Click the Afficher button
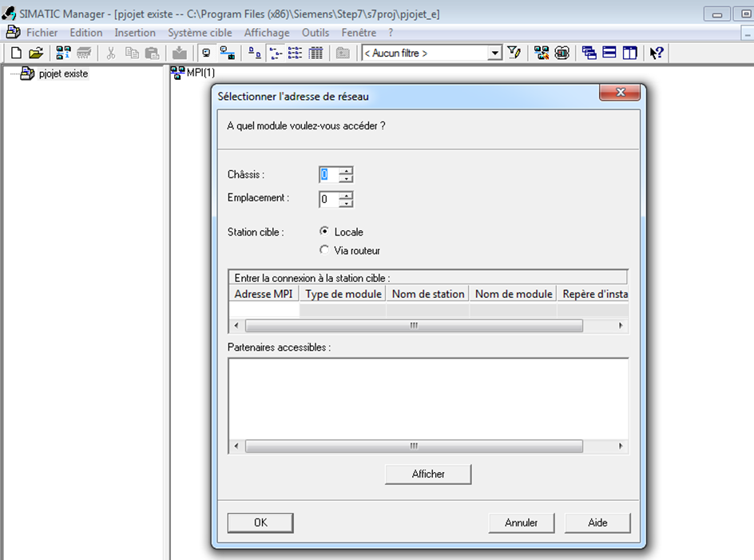The image size is (754, 560). pyautogui.click(x=428, y=474)
